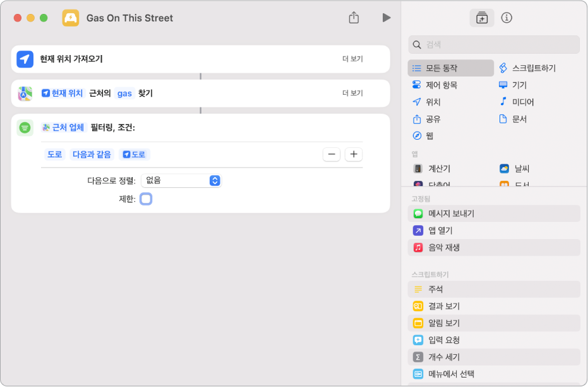This screenshot has width=588, height=387.
Task: Open the 공유 category
Action: [x=426, y=119]
